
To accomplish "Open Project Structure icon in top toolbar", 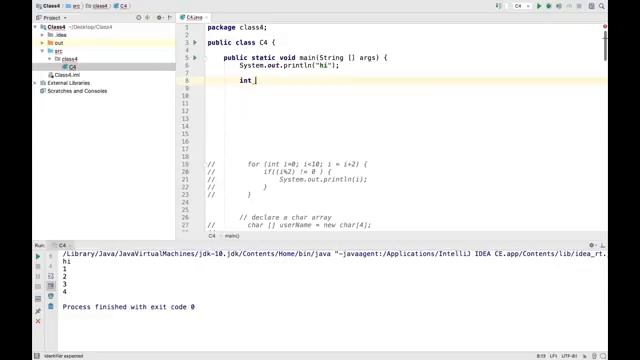I will [591, 6].
